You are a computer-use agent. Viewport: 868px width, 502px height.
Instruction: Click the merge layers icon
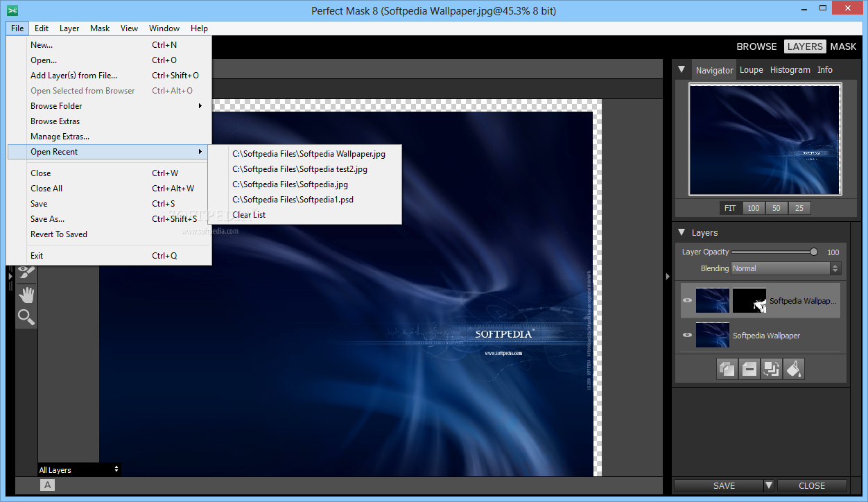pos(772,369)
